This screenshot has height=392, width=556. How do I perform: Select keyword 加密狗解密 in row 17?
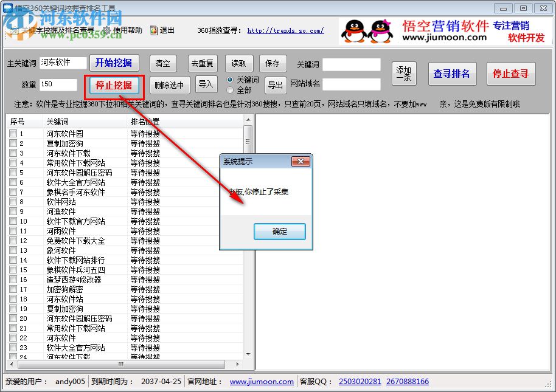(64, 289)
